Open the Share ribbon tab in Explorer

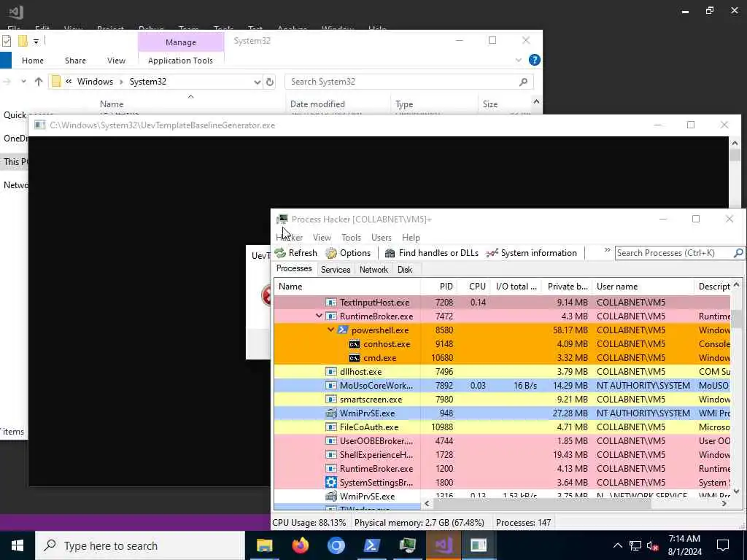pyautogui.click(x=75, y=61)
